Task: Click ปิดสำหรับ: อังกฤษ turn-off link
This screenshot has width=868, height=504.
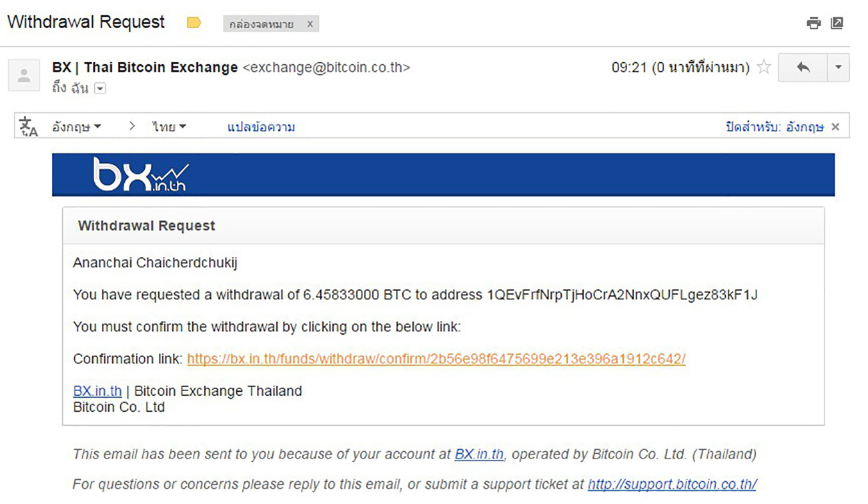Action: click(774, 127)
